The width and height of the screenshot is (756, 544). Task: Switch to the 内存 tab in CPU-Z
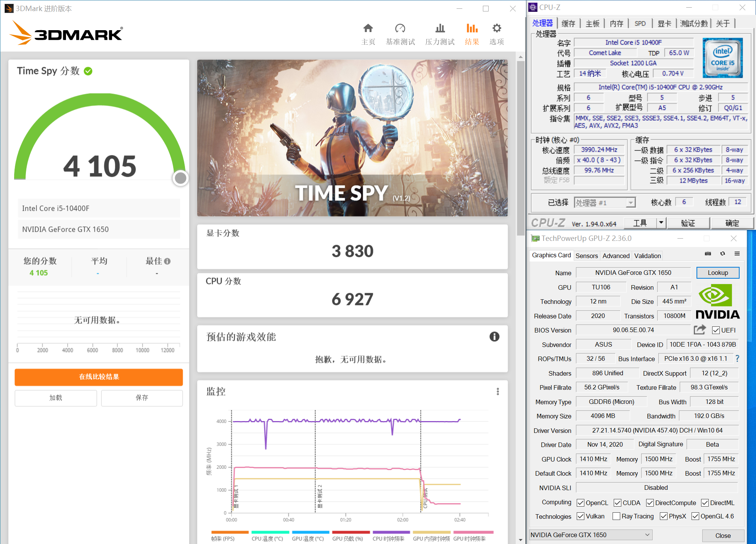pyautogui.click(x=616, y=23)
